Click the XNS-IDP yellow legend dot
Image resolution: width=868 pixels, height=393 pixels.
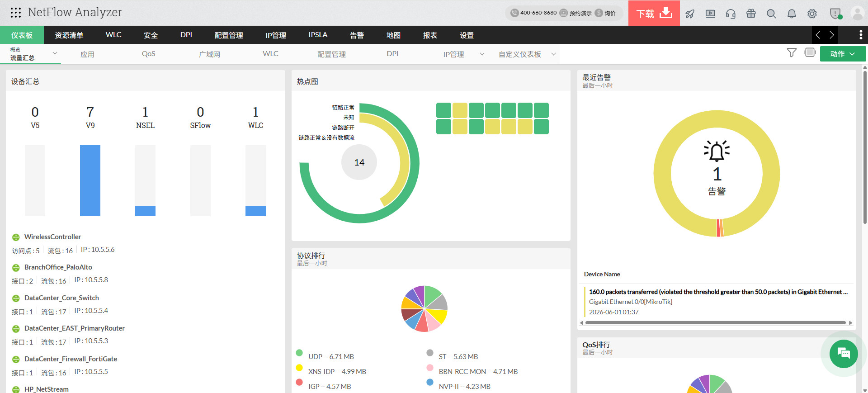coord(299,368)
